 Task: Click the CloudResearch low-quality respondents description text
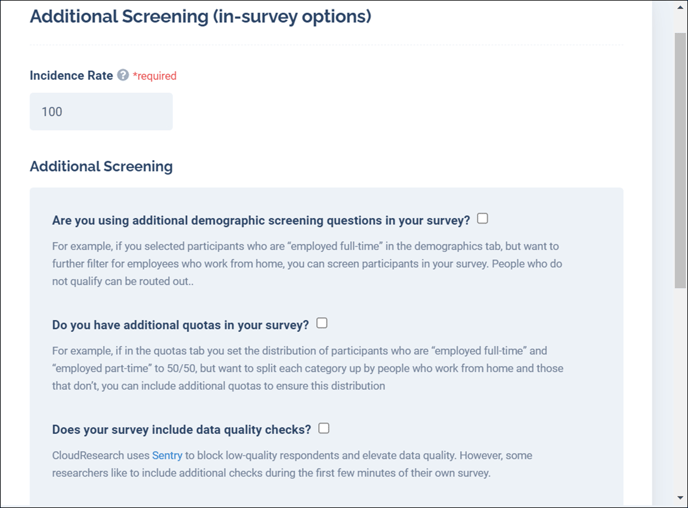(292, 464)
